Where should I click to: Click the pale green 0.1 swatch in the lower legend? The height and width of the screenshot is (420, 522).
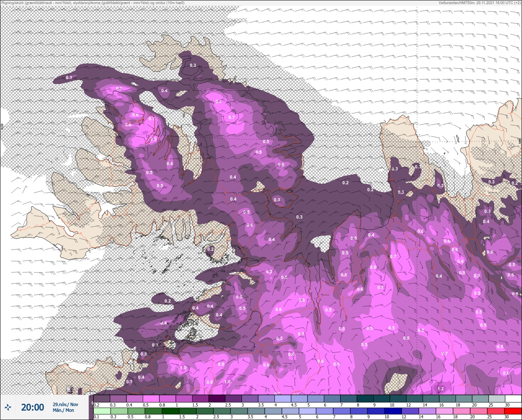click(102, 411)
